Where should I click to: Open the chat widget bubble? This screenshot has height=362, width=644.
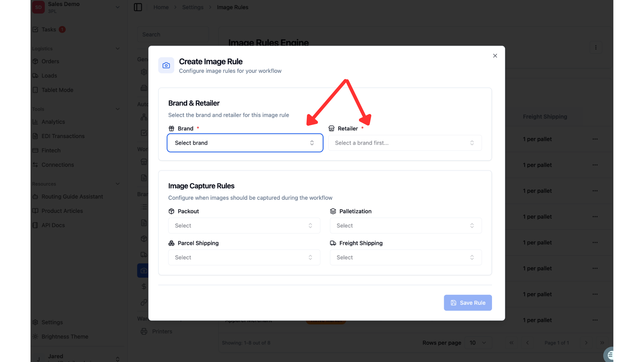(609, 355)
